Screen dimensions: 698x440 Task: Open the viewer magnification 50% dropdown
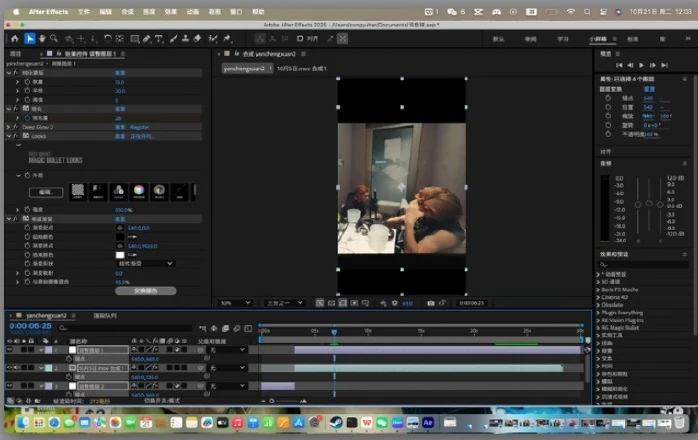point(236,303)
